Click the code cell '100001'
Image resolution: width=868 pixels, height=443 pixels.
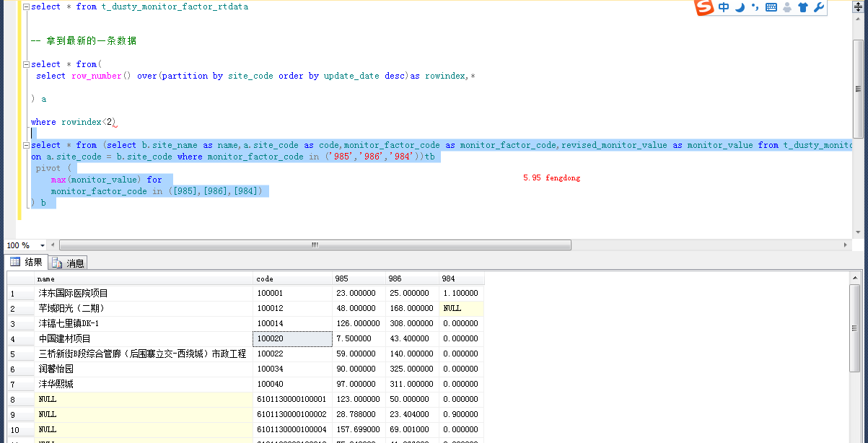click(293, 294)
